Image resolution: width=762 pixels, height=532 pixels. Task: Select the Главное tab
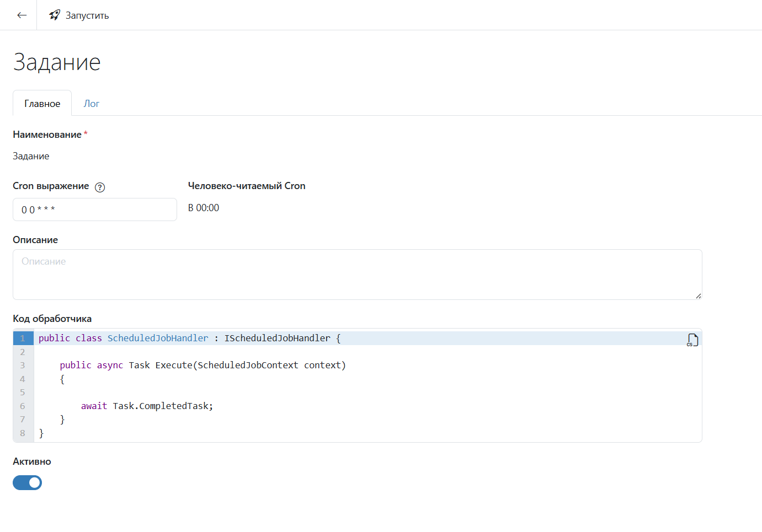pyautogui.click(x=42, y=104)
